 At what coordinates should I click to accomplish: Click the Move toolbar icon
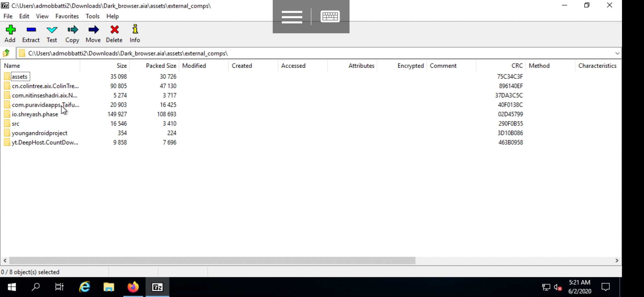[x=93, y=29]
